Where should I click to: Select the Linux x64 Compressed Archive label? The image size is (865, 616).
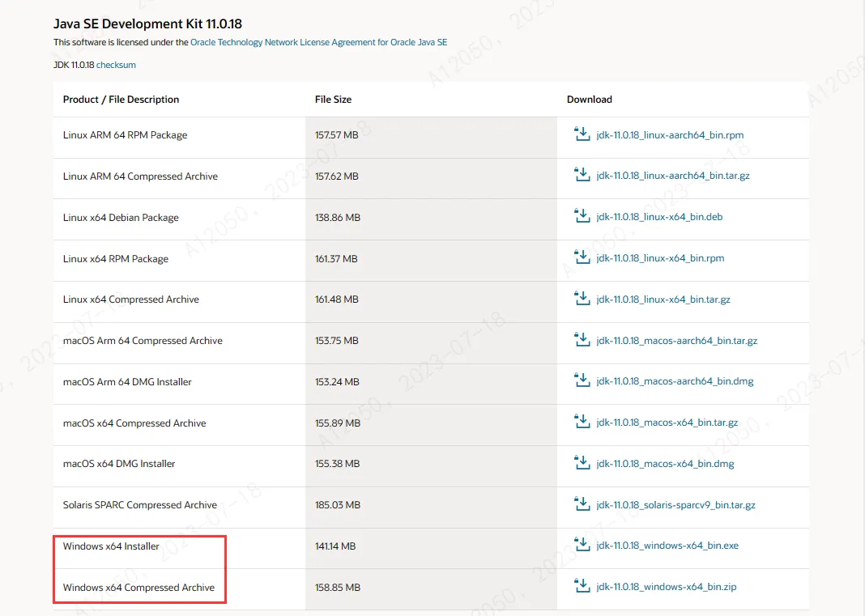point(130,300)
